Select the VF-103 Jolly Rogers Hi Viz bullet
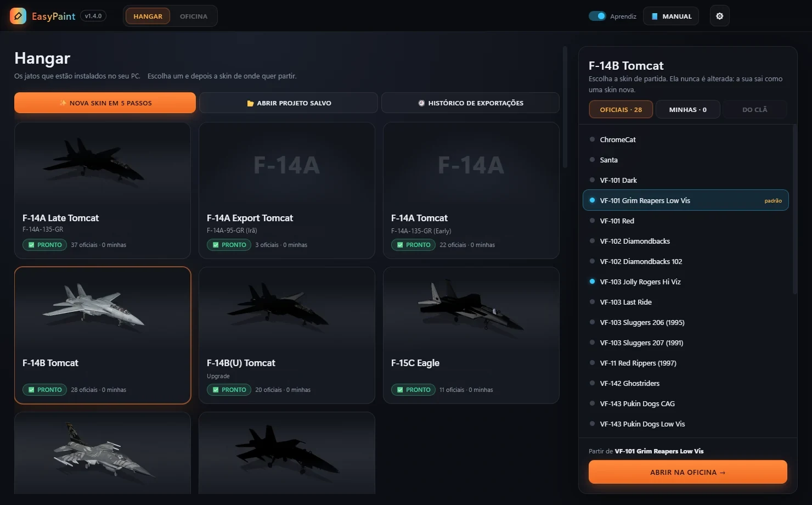The height and width of the screenshot is (505, 812). click(592, 282)
